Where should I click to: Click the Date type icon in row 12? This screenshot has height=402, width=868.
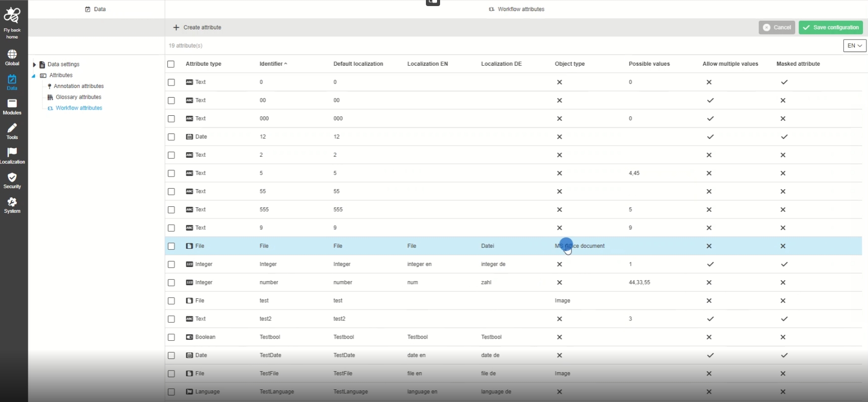click(x=190, y=137)
